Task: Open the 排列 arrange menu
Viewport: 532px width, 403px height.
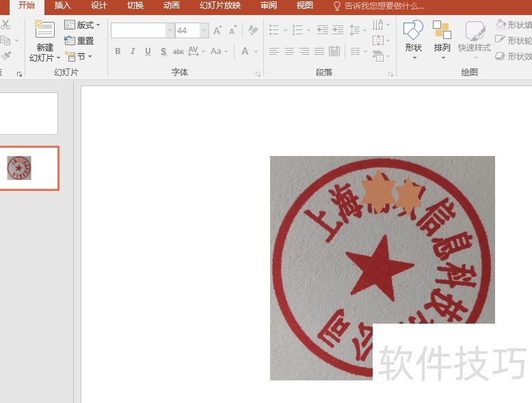Action: [442, 40]
